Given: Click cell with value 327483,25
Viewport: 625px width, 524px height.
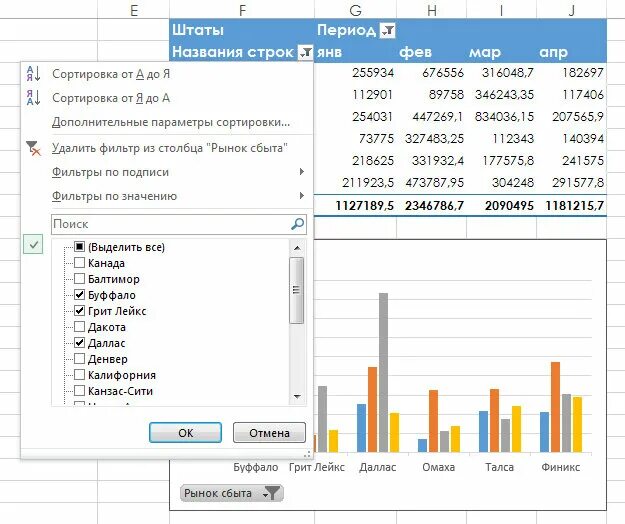Looking at the screenshot, I should click(x=432, y=138).
